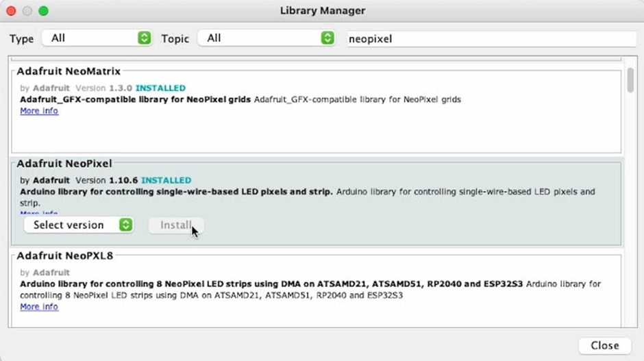Select the Adafruit NeoPXL8 library entry
644x361 pixels.
pyautogui.click(x=317, y=290)
